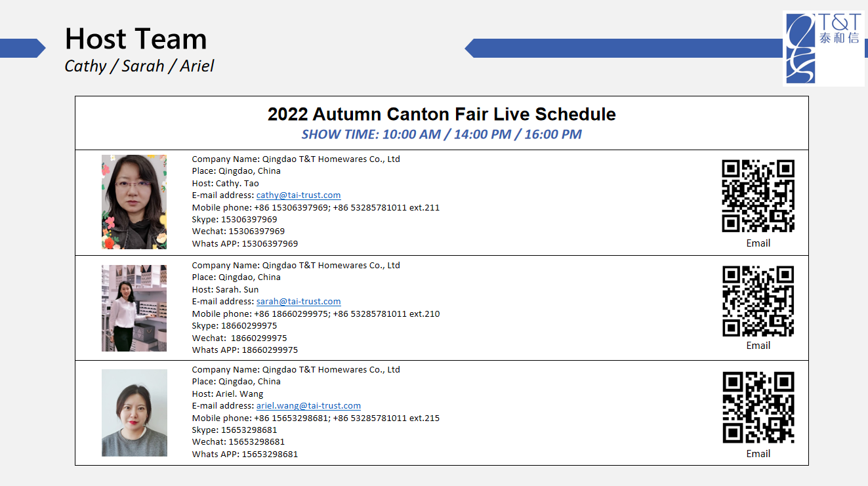Click the Cathy / Sarah / Ariel subtitle
868x486 pixels.
[x=139, y=66]
